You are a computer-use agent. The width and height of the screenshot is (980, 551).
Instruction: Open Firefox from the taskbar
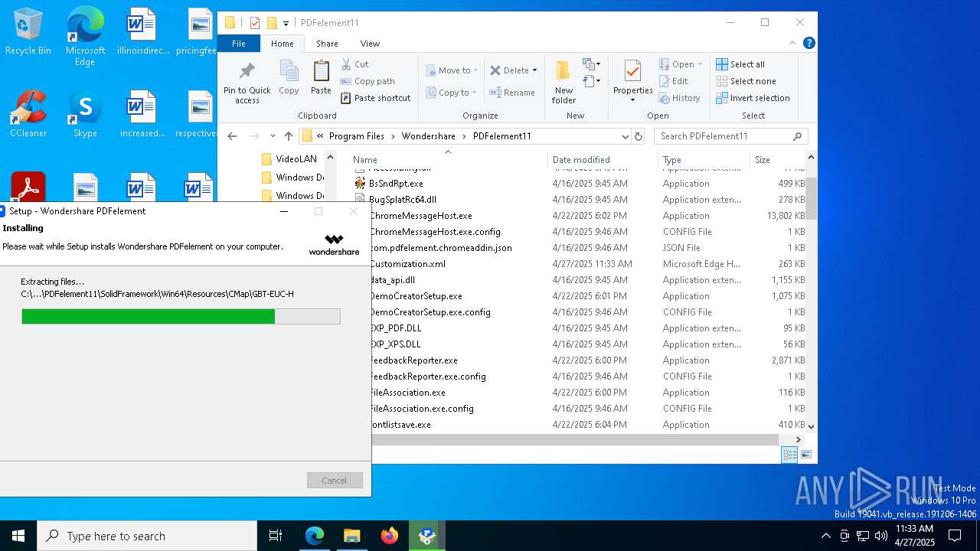click(390, 536)
